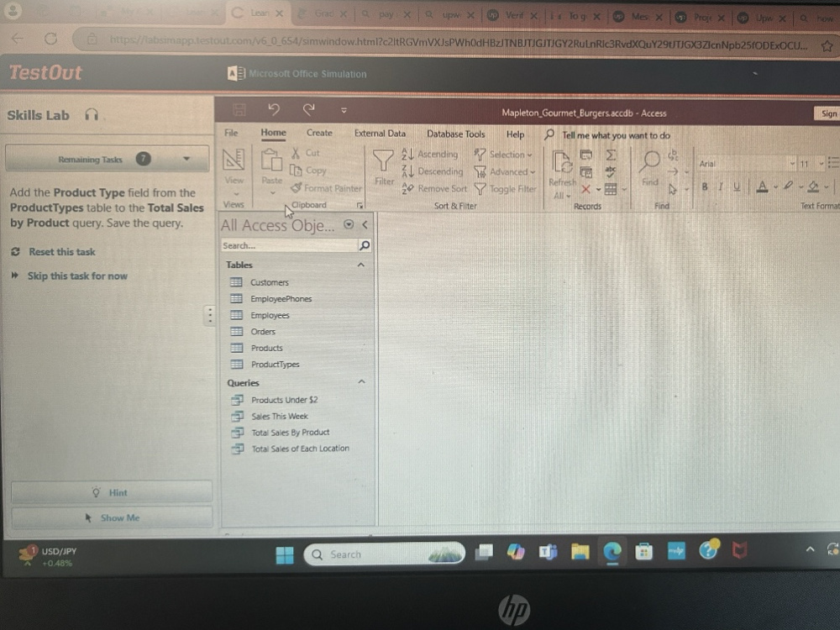Open the Help ribbon tab

(516, 134)
